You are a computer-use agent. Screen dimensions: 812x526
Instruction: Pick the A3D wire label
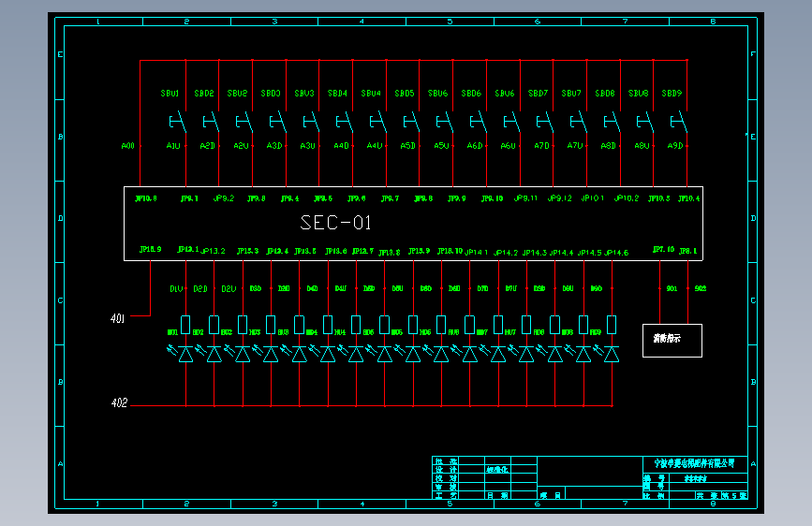[x=274, y=146]
